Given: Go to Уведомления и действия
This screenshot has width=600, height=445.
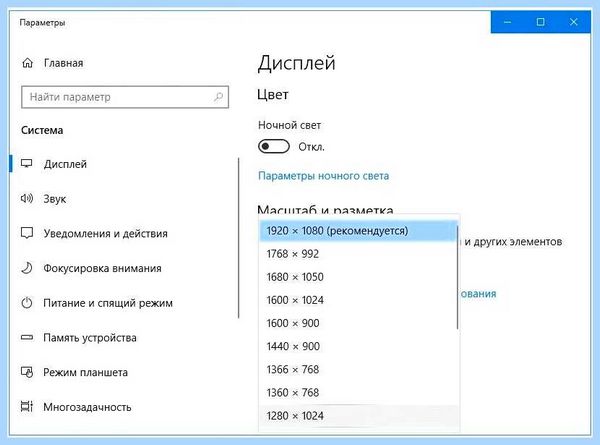Looking at the screenshot, I should (105, 233).
